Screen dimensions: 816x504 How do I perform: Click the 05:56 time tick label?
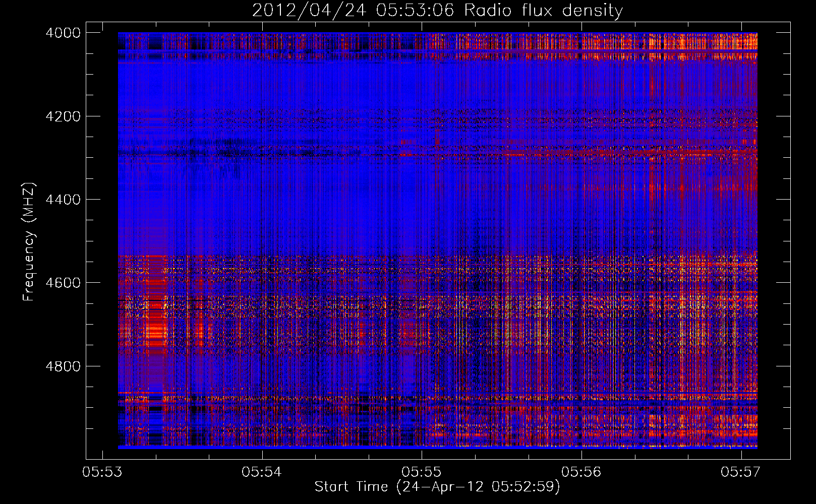(x=581, y=472)
